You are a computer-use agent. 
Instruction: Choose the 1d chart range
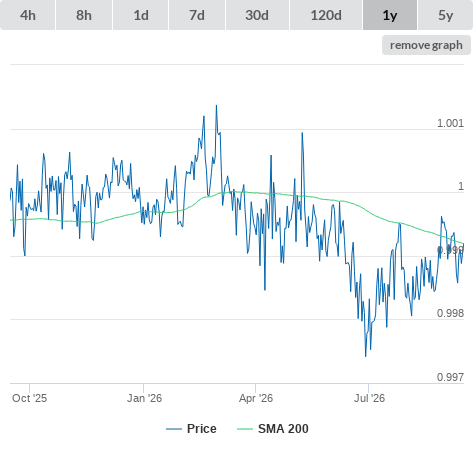coord(141,15)
